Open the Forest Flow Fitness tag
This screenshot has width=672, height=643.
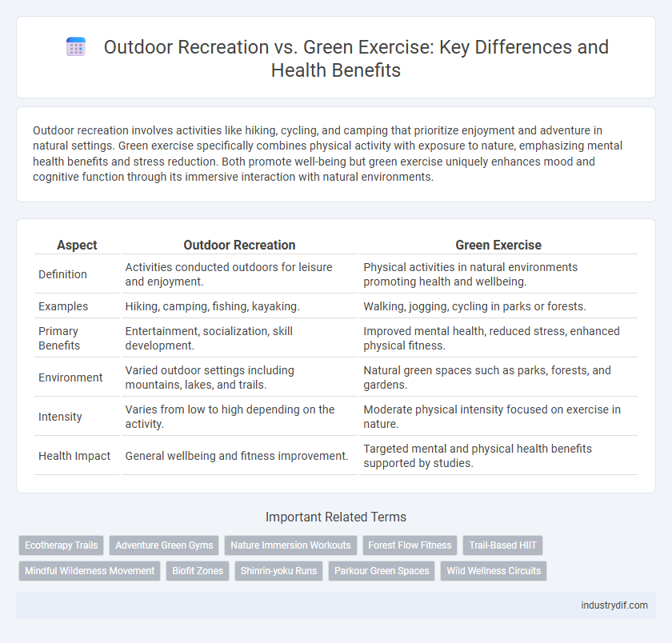[x=410, y=545]
